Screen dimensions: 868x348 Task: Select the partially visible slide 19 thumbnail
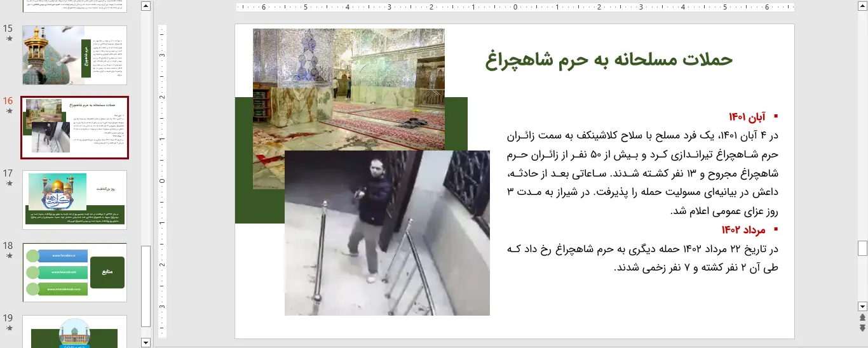pos(74,331)
